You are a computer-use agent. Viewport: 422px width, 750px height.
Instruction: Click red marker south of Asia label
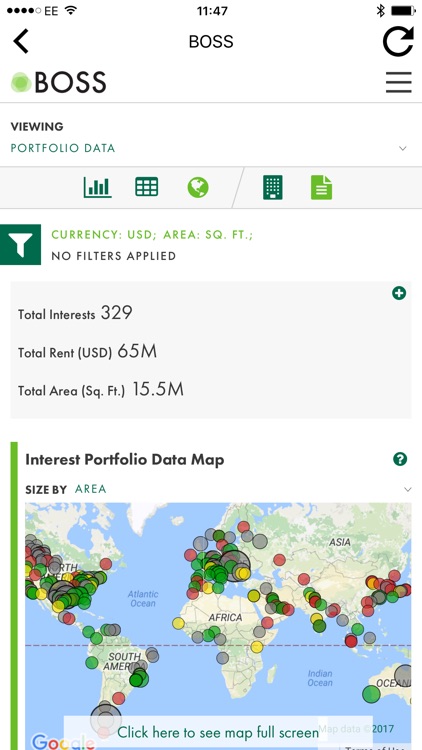point(304,579)
